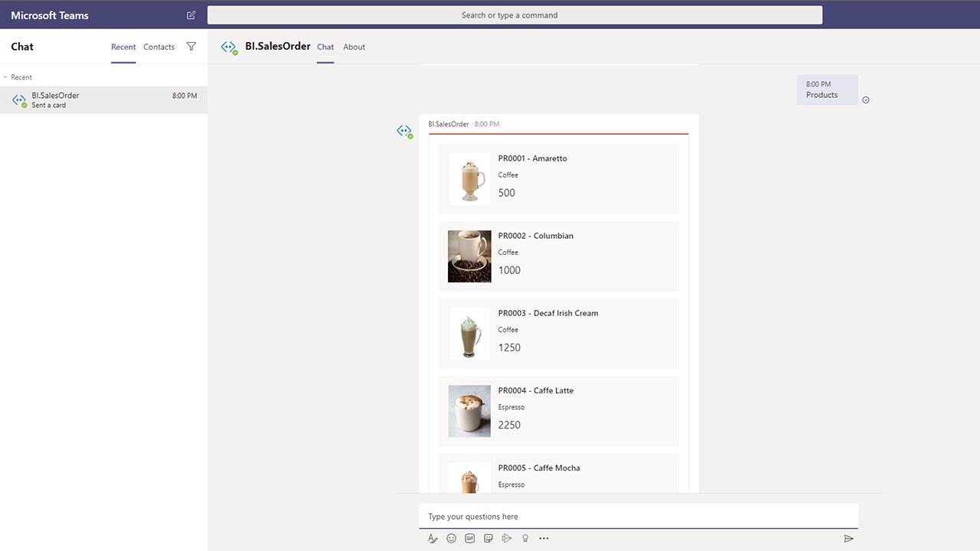Open the About tab of BI.SalesOrder
This screenshot has width=980, height=551.
[354, 47]
